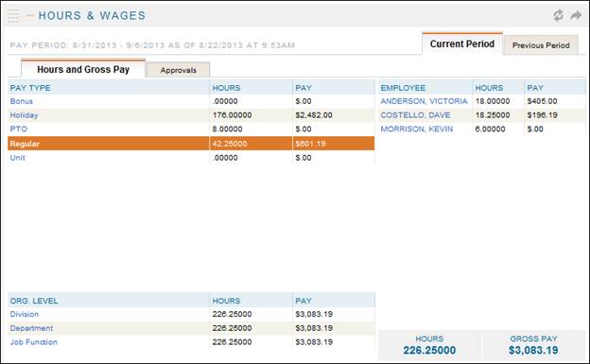Click the pay period date text
Viewport: 590px width, 364px height.
[152, 45]
